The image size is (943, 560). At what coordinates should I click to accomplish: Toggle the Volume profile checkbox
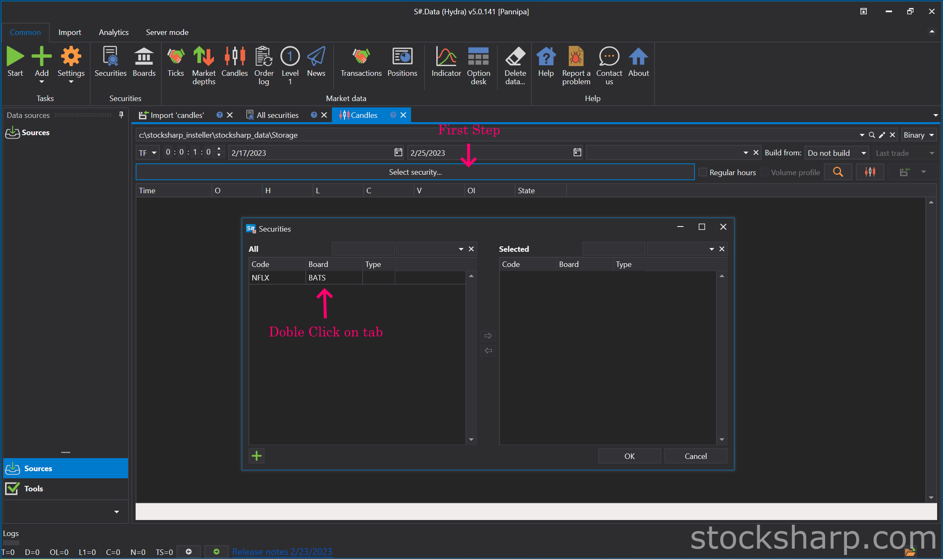click(764, 172)
